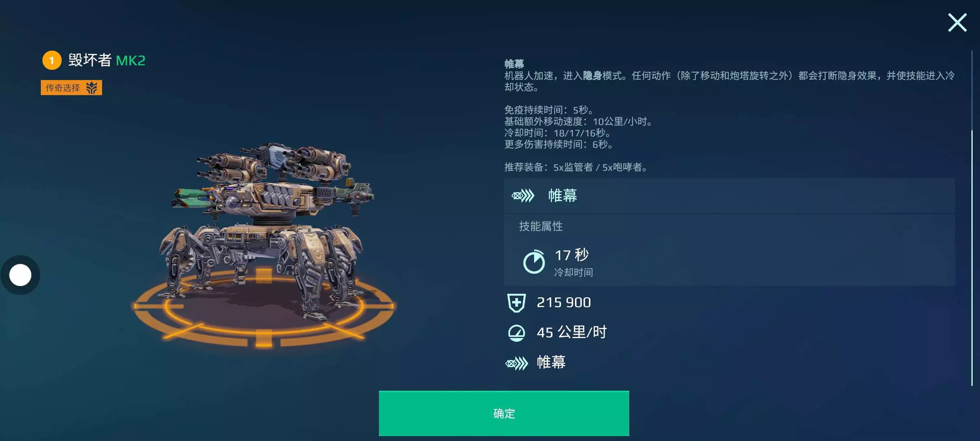Screen dimensions: 980x441
Task: Click the bottom 帷幕 ability label
Action: pos(551,362)
